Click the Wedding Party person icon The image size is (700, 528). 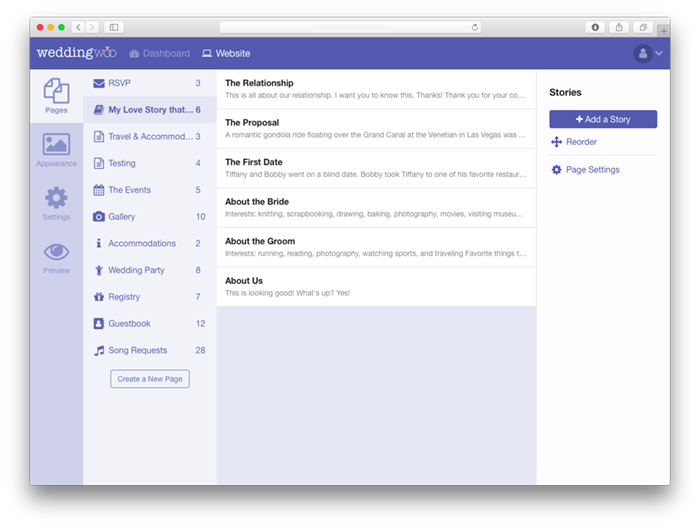tap(99, 270)
